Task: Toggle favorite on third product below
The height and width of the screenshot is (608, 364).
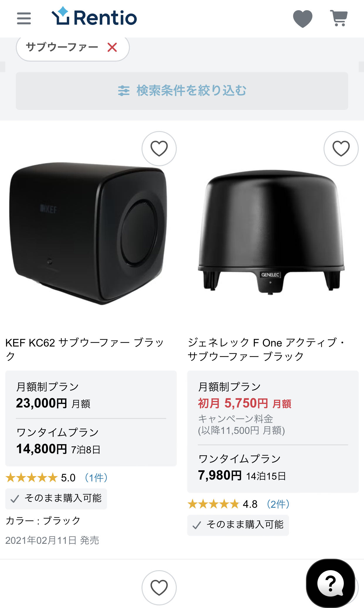Action: click(x=159, y=587)
